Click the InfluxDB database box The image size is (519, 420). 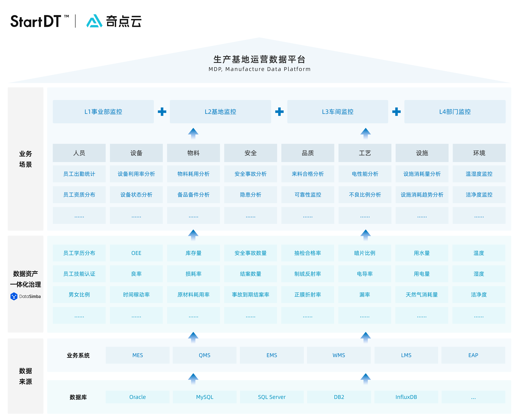406,397
